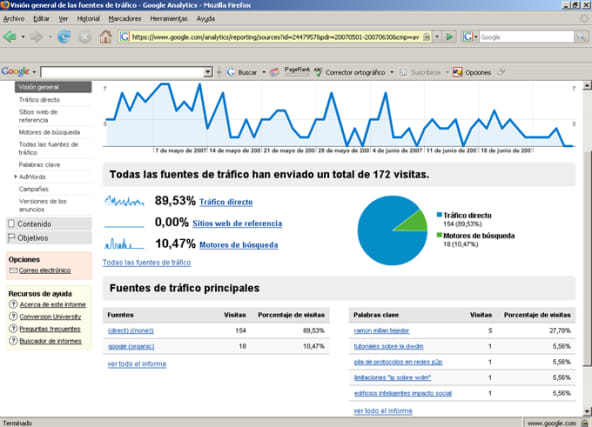Screen dimensions: 592x427
Task: Reload the page with the refresh icon
Action: coord(64,37)
